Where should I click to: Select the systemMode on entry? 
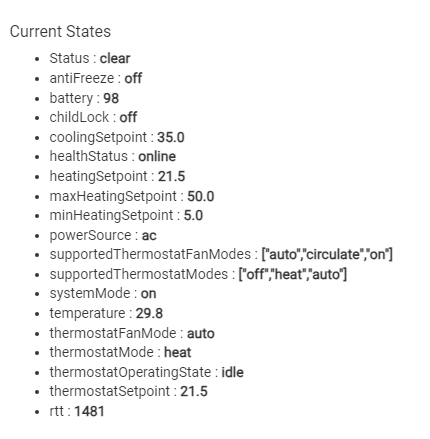click(x=103, y=294)
